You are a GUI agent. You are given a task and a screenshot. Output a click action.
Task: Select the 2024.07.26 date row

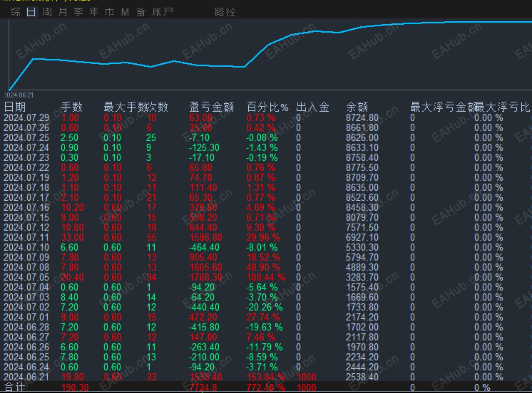[26, 128]
